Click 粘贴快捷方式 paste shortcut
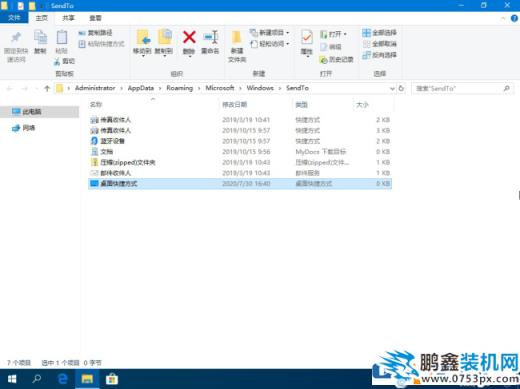This screenshot has height=389, width=520. [101, 44]
